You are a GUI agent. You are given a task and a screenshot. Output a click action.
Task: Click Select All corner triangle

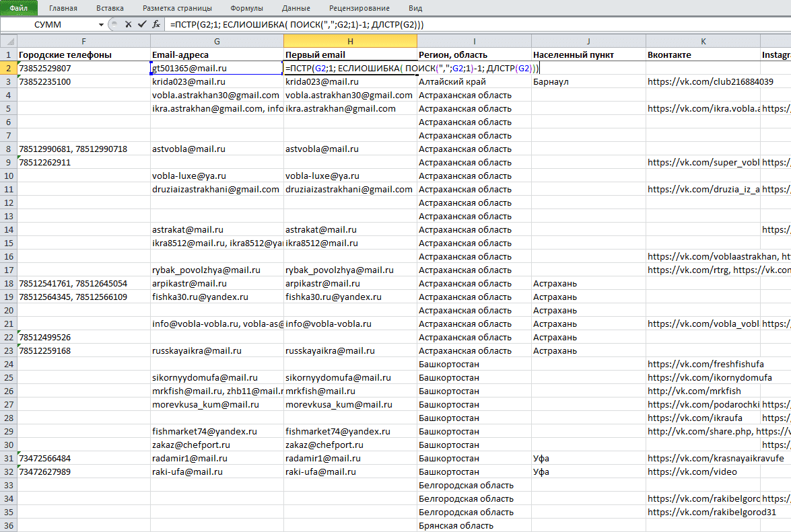pyautogui.click(x=9, y=41)
